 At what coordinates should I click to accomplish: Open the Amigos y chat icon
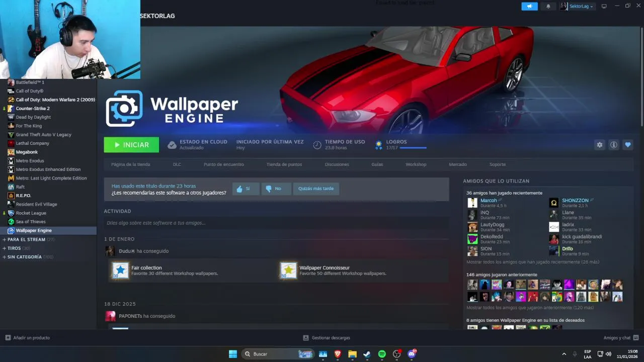(x=636, y=338)
